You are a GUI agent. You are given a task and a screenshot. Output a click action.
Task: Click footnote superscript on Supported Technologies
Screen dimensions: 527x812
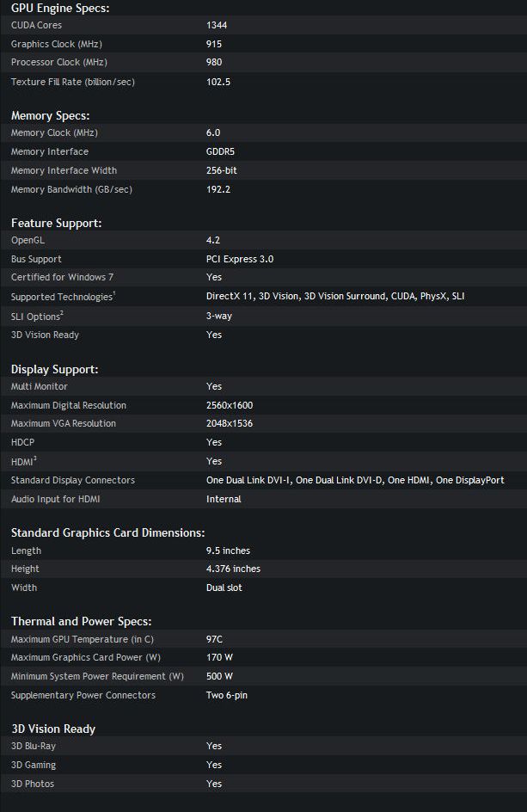tap(113, 293)
